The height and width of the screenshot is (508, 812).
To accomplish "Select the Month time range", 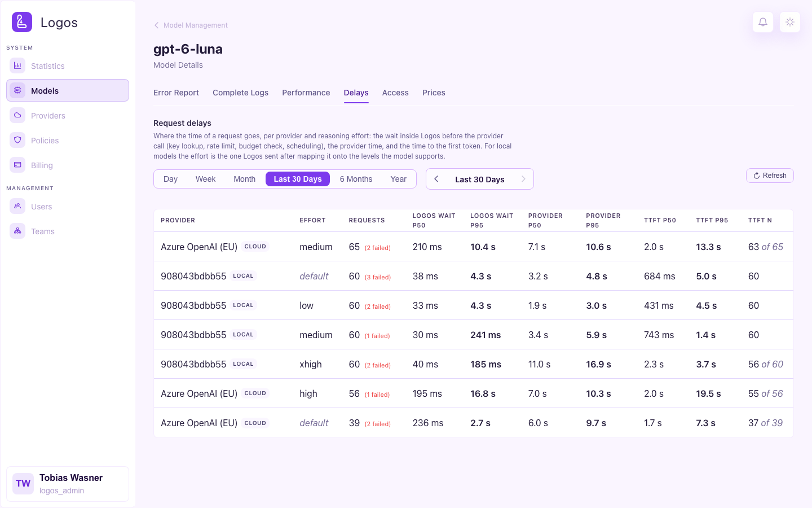I will point(245,179).
